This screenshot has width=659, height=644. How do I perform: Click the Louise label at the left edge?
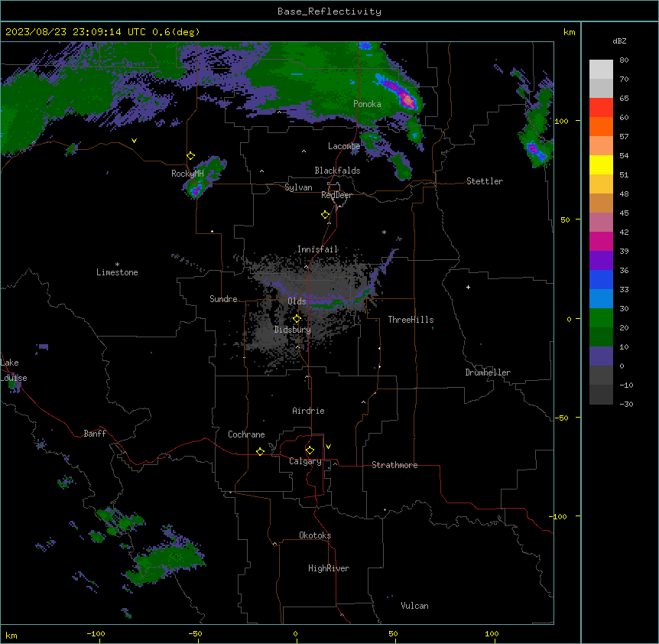tap(14, 378)
